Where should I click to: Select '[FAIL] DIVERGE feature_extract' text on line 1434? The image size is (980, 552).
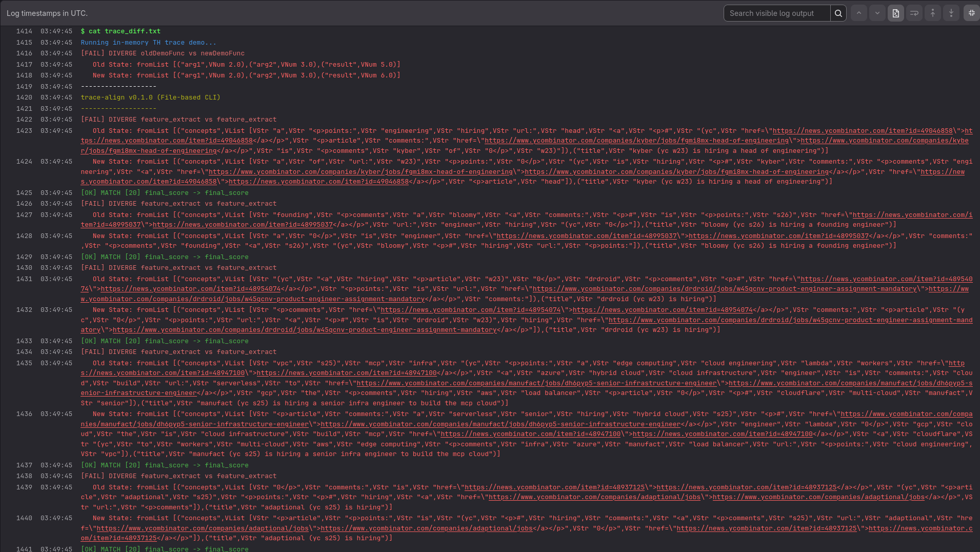point(141,352)
